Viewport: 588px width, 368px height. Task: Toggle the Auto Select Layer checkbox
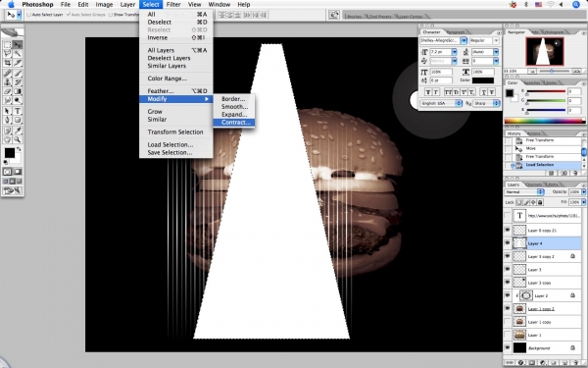click(x=28, y=15)
